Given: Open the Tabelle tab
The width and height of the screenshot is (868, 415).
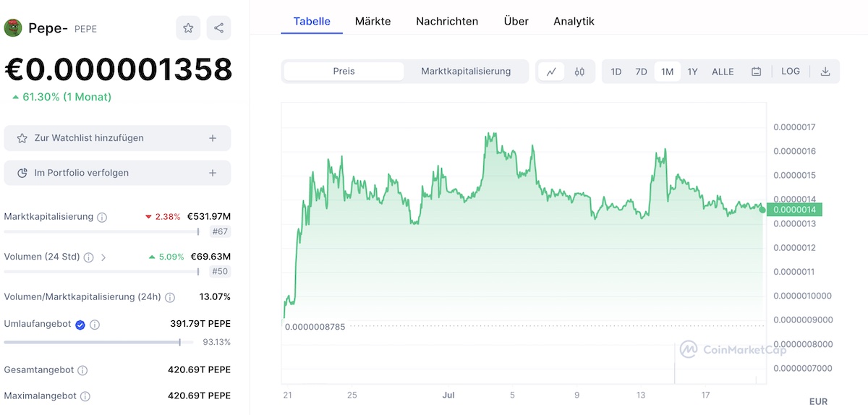Looking at the screenshot, I should [312, 21].
